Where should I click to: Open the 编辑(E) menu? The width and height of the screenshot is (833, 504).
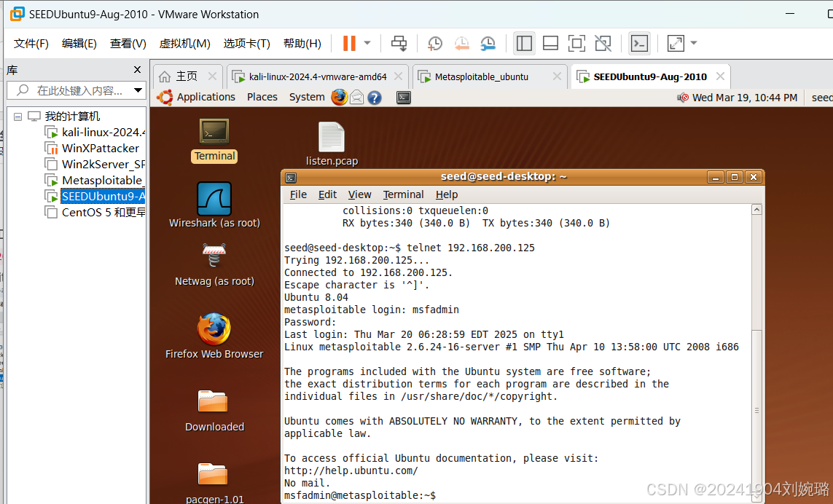pyautogui.click(x=79, y=44)
